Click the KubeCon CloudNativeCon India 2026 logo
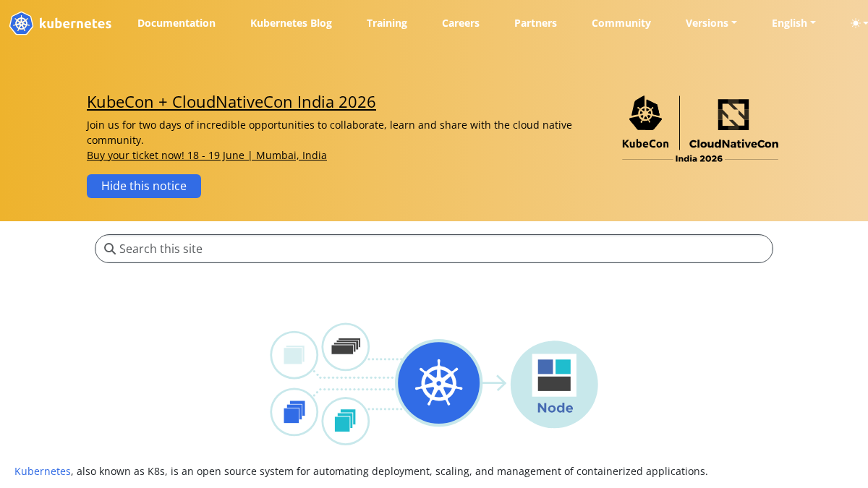The width and height of the screenshot is (868, 488). pyautogui.click(x=700, y=129)
